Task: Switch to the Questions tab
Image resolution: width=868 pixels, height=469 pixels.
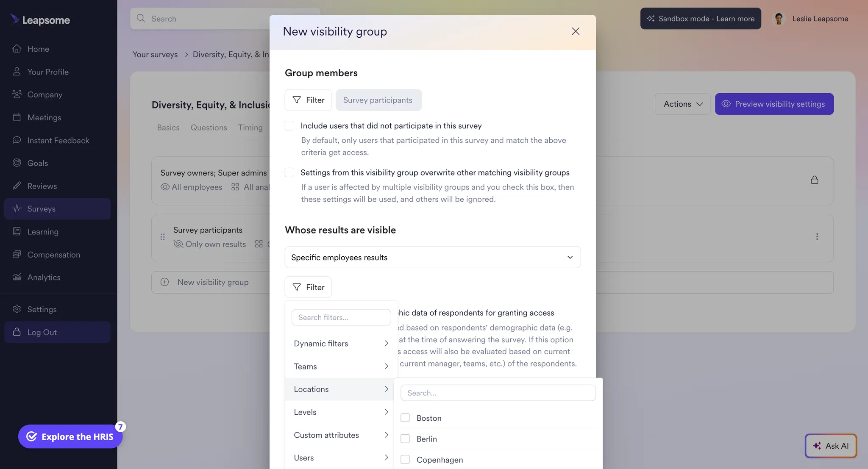Action: [209, 127]
